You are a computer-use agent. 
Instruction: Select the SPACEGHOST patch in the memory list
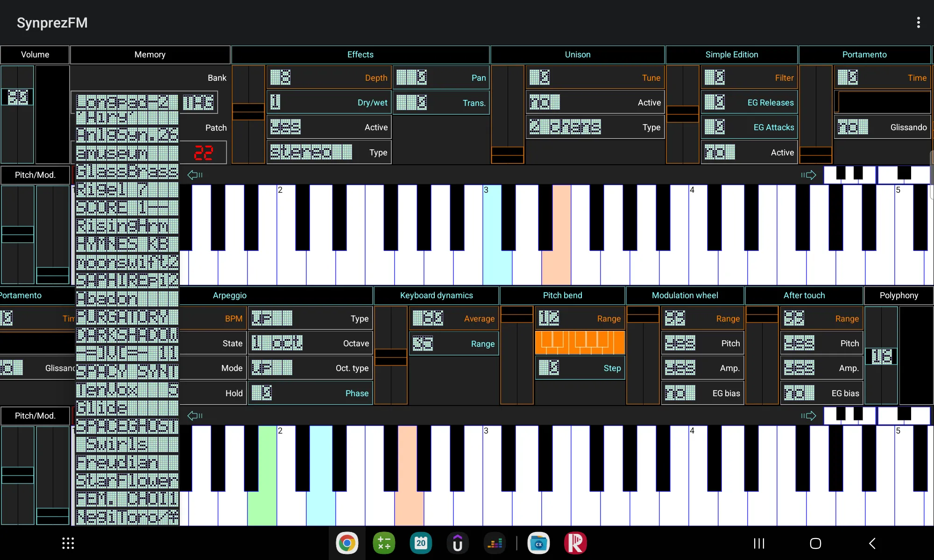(126, 426)
